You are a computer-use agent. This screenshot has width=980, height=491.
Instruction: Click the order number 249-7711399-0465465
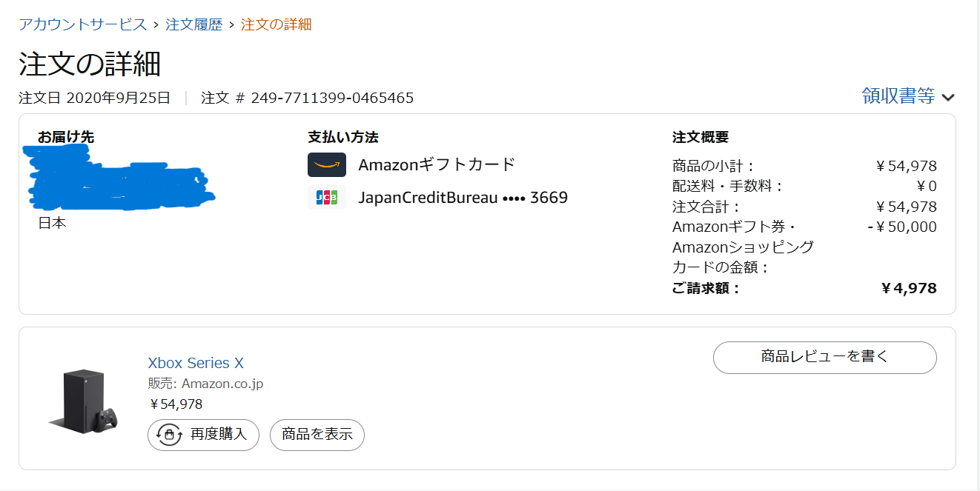(332, 98)
